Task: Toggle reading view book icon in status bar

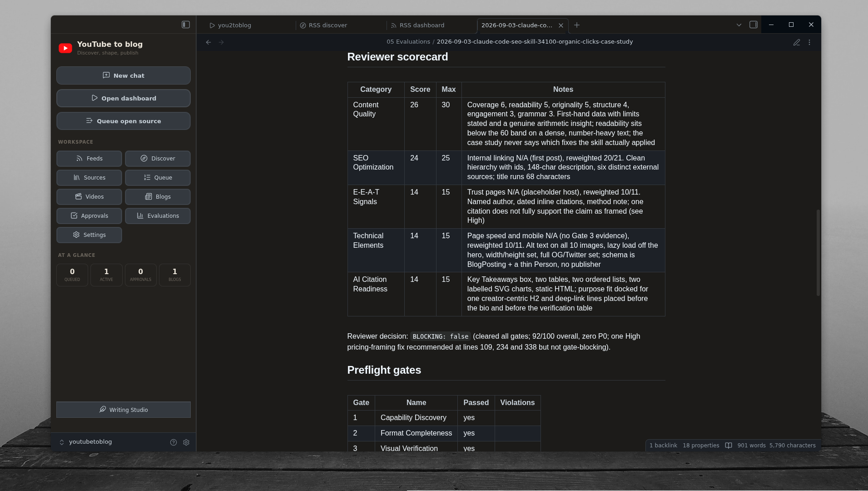Action: coord(729,446)
